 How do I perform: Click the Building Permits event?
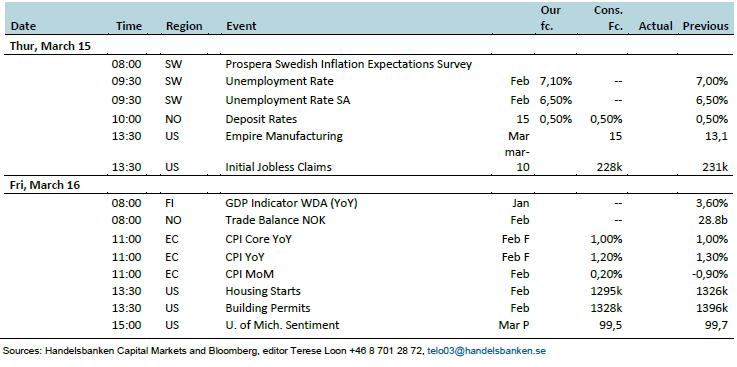[268, 308]
